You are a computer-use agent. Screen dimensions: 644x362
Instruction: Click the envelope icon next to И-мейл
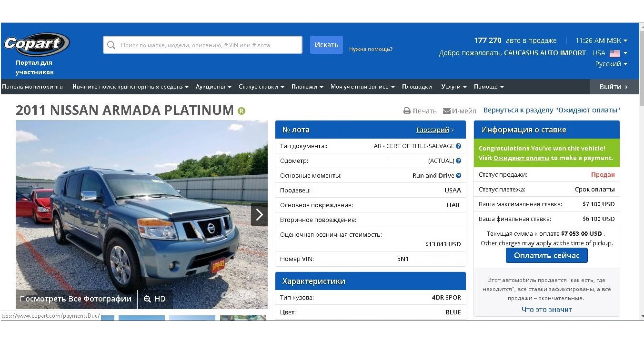coord(447,111)
